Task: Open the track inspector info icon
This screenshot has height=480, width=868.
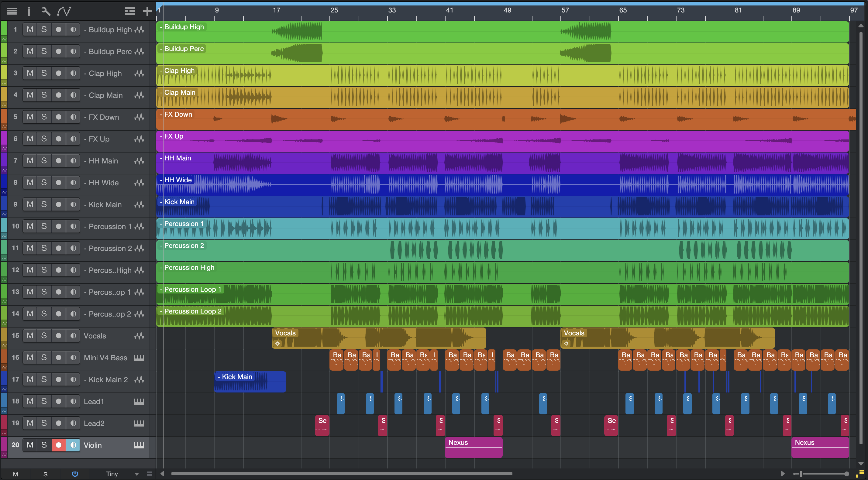Action: tap(29, 12)
